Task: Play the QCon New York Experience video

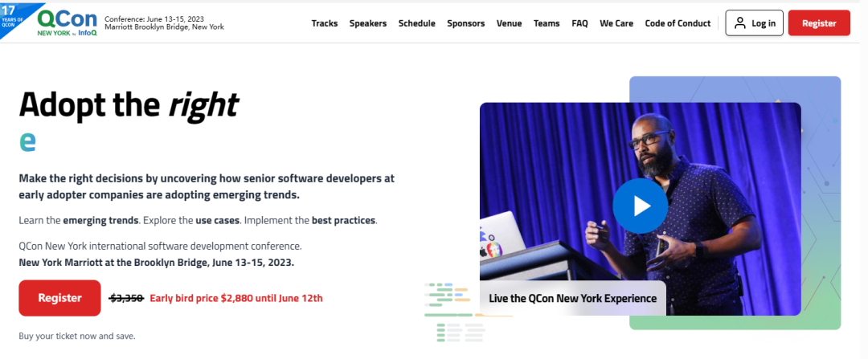Action: 640,206
